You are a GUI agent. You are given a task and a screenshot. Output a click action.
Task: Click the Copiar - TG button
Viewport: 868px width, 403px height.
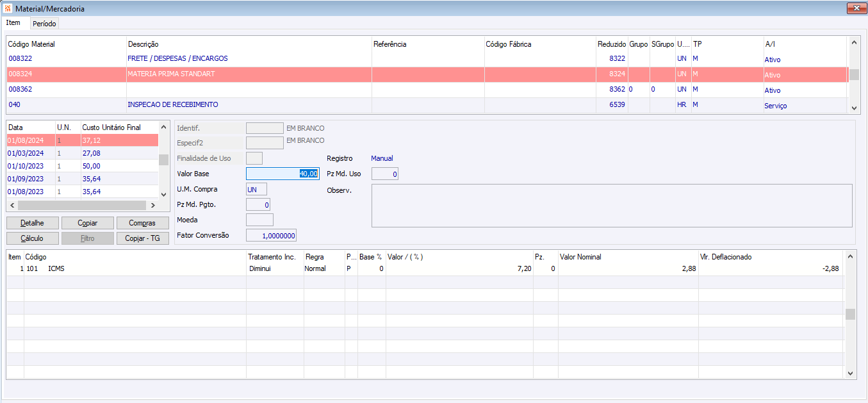142,238
